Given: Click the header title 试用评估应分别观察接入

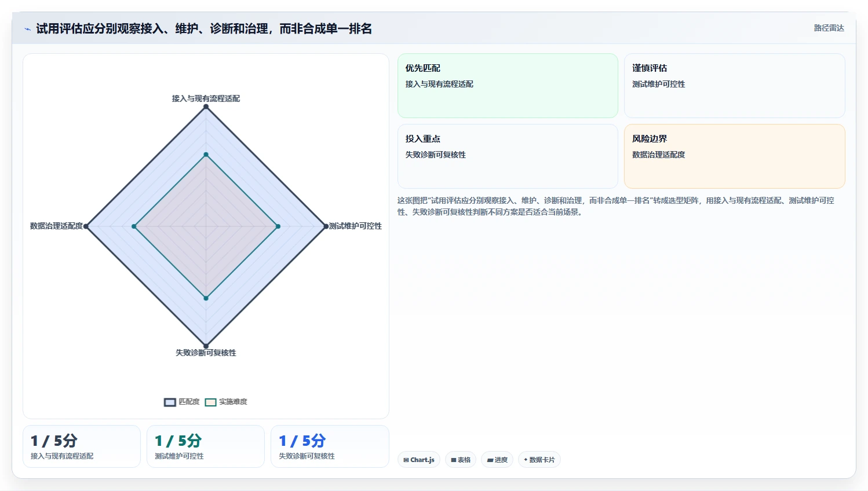Looking at the screenshot, I should click(x=204, y=29).
